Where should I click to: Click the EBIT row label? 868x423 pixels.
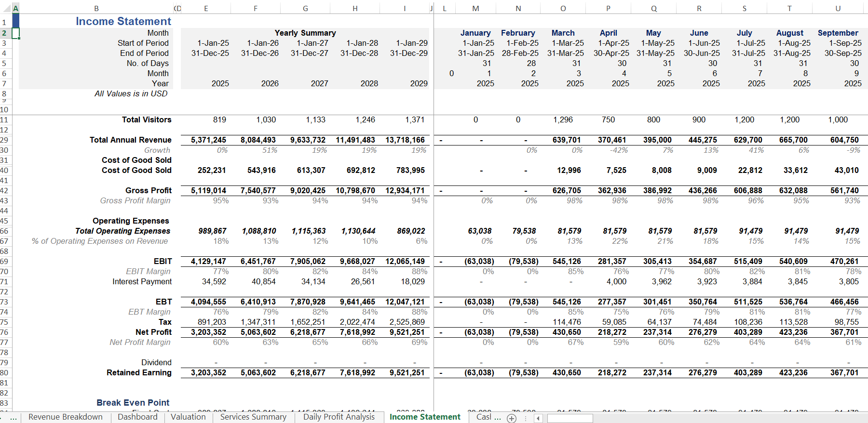pyautogui.click(x=163, y=261)
